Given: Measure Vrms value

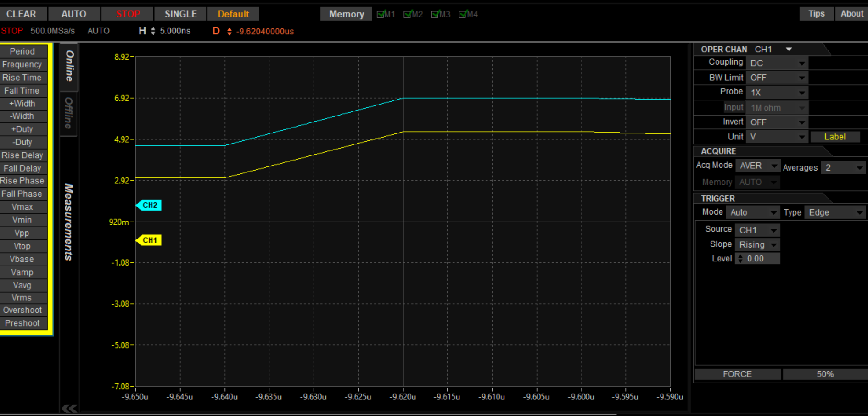Looking at the screenshot, I should [x=23, y=298].
